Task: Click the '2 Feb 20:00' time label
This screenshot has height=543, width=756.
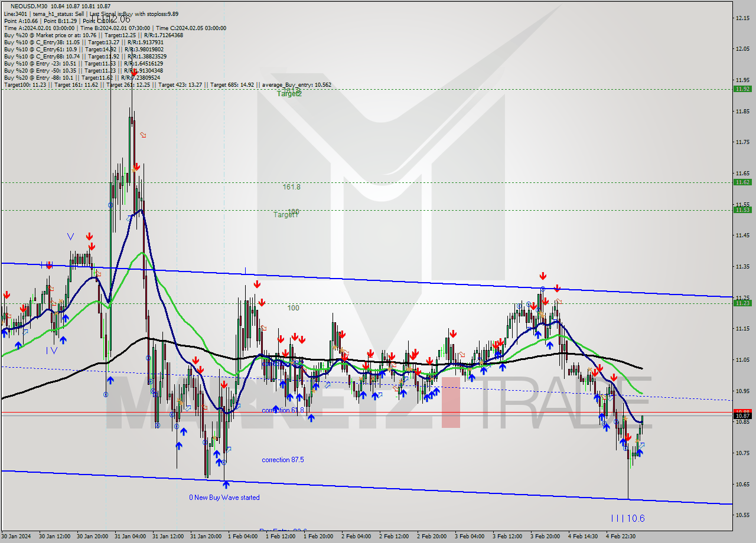Action: [432, 537]
